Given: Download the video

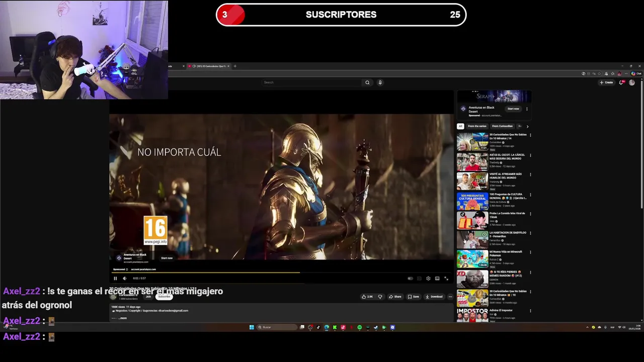Looking at the screenshot, I should tap(434, 297).
